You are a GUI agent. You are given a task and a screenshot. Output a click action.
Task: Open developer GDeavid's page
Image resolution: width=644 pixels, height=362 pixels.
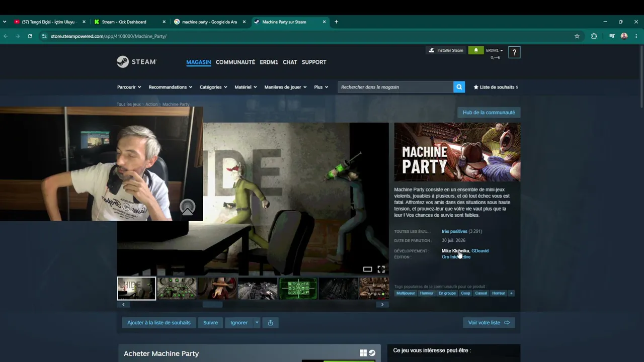pos(480,251)
